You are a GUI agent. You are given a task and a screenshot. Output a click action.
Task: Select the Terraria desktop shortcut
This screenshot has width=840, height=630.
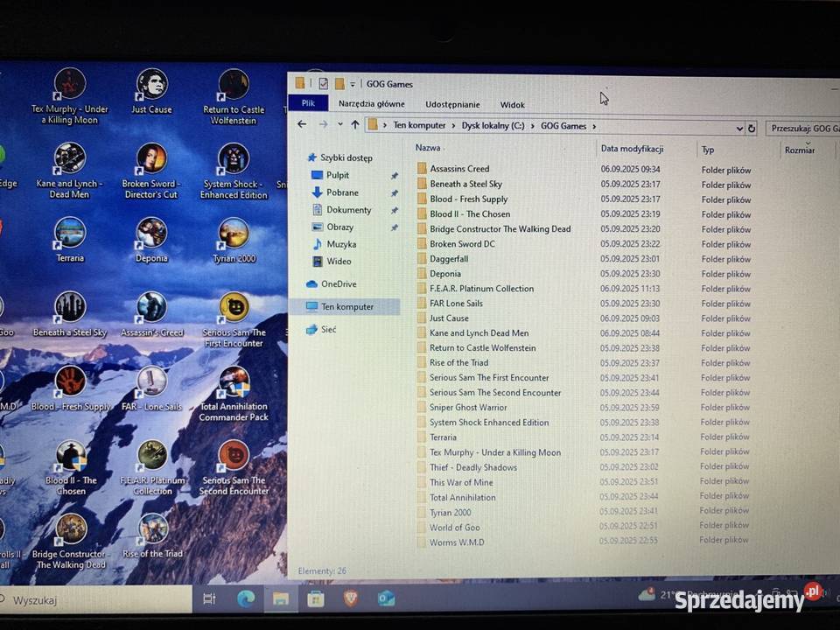click(x=70, y=240)
